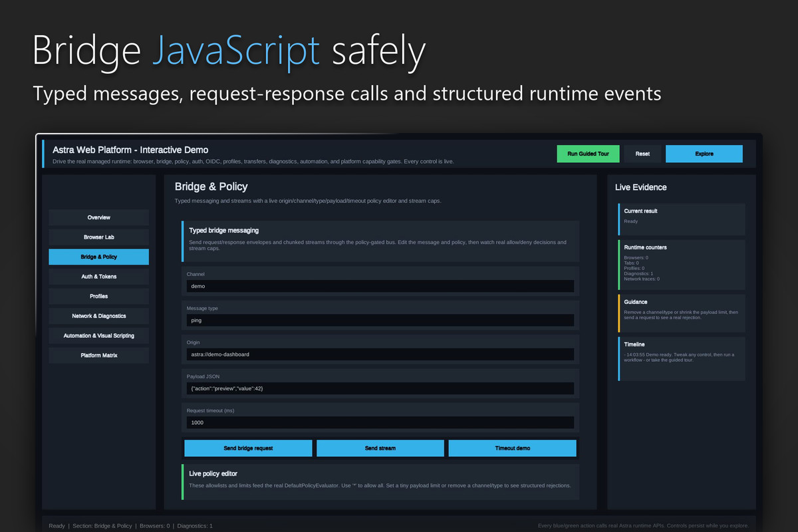This screenshot has width=798, height=532.
Task: Click the Send stream button
Action: click(380, 448)
